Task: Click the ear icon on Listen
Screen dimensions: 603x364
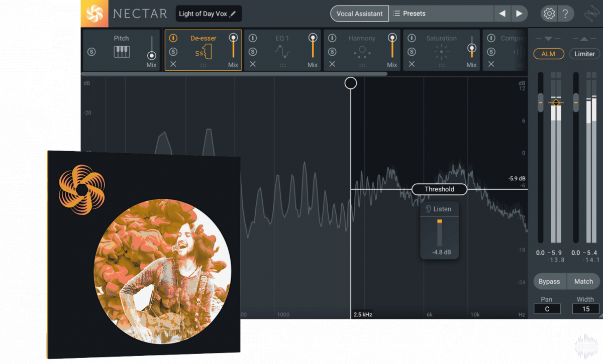Action: click(429, 209)
